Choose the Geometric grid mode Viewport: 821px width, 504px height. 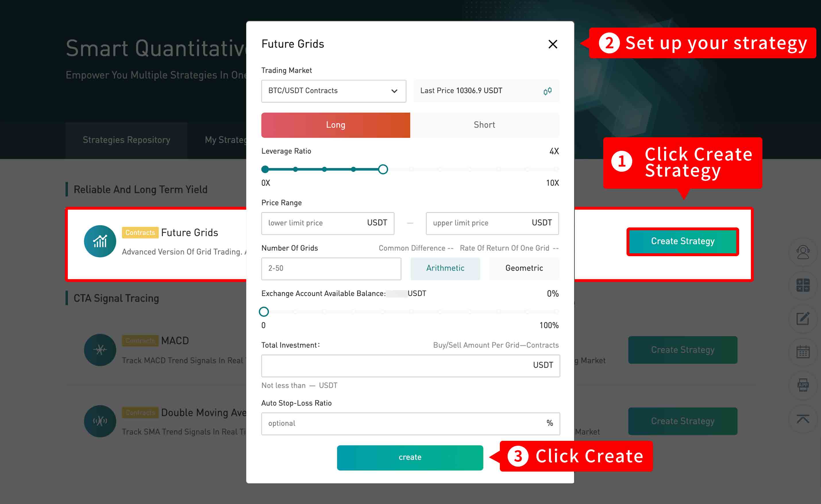(524, 268)
